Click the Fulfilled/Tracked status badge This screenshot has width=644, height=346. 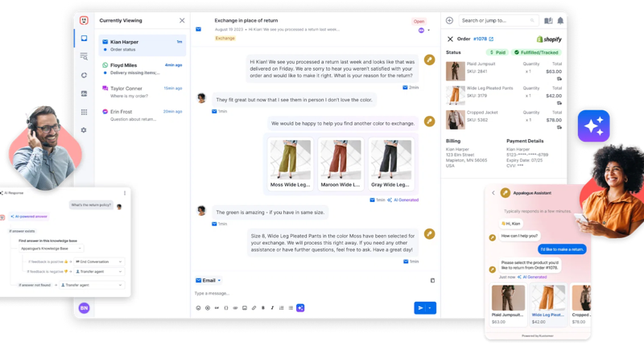[x=536, y=52]
